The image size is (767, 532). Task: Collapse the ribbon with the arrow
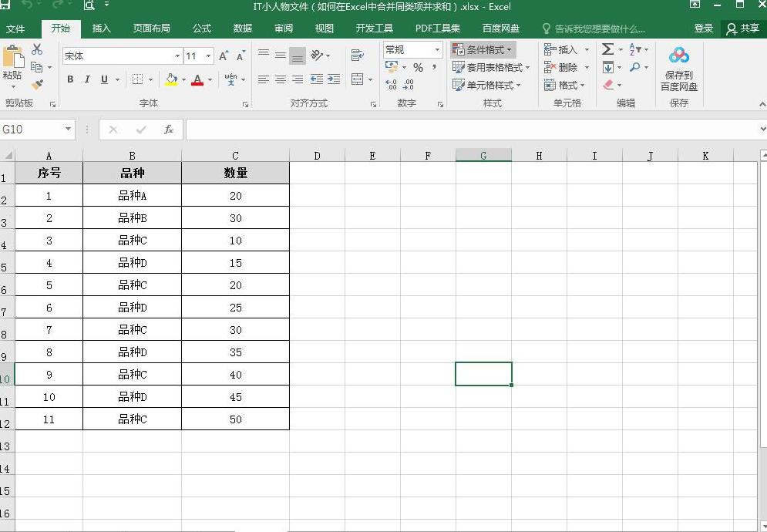(x=762, y=104)
